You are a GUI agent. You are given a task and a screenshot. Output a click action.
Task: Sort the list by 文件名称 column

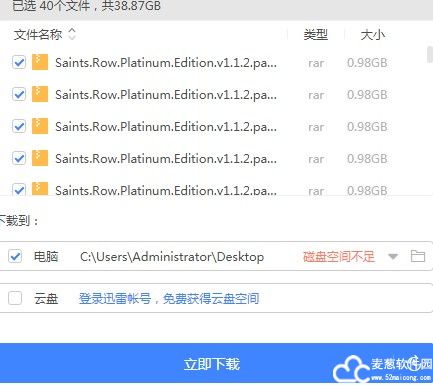(45, 34)
